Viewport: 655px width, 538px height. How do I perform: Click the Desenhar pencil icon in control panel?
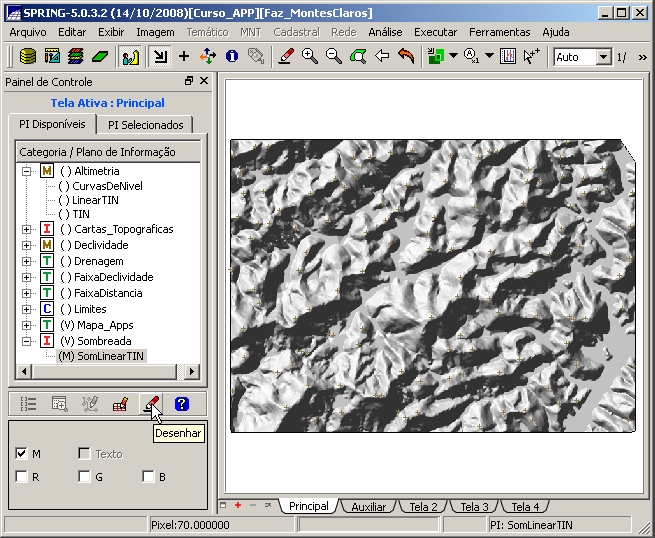click(x=149, y=404)
